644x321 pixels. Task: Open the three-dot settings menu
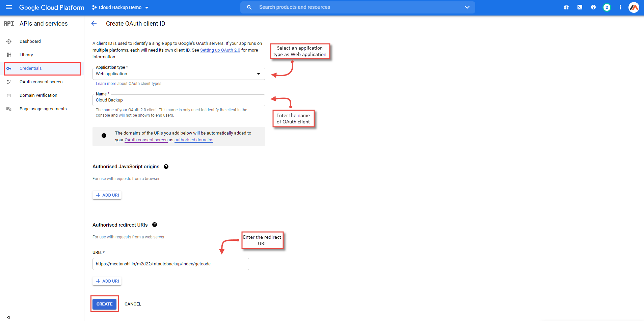coord(620,7)
